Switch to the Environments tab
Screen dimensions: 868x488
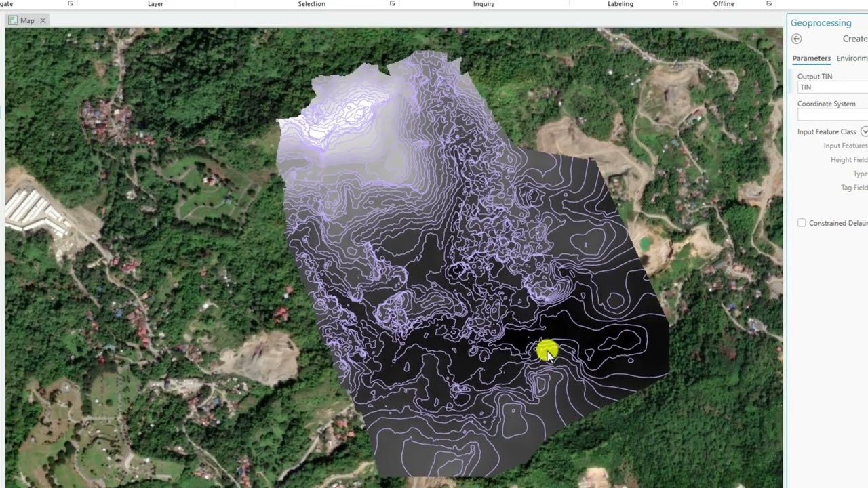[x=852, y=58]
